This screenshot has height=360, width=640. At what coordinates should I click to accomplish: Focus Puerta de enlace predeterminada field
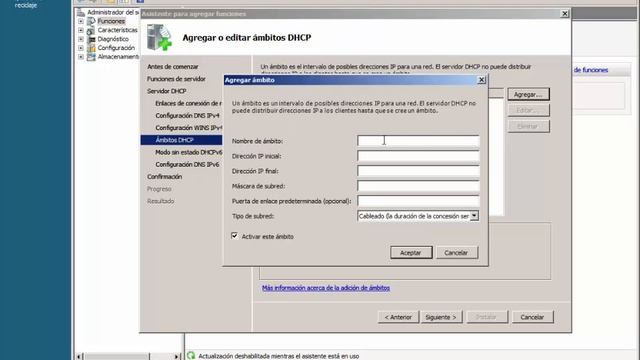(x=418, y=201)
